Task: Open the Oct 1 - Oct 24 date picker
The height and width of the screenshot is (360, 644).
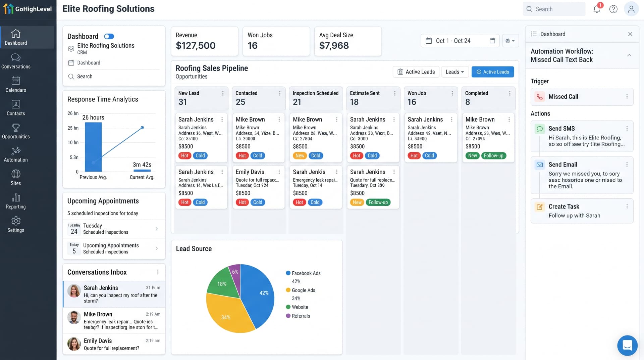Action: (460, 41)
